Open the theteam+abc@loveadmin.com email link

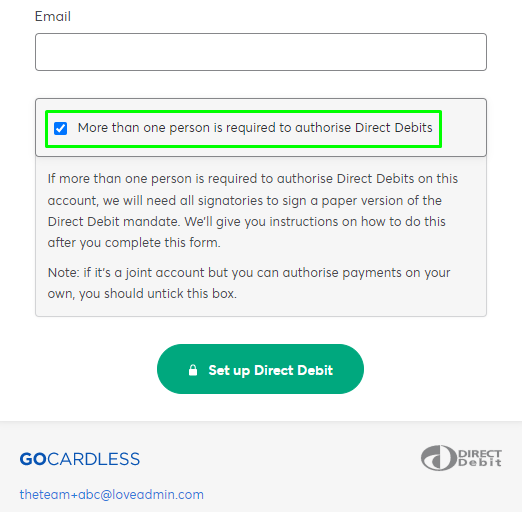tap(112, 494)
